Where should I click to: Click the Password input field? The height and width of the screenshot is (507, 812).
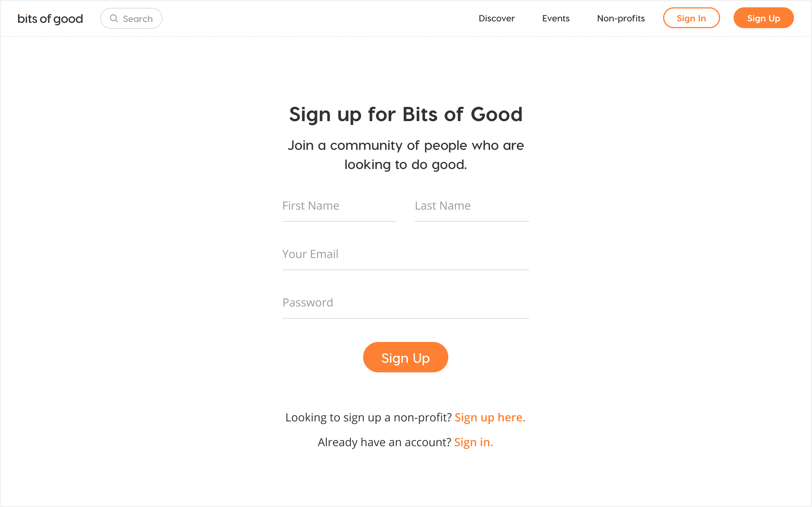tap(406, 302)
